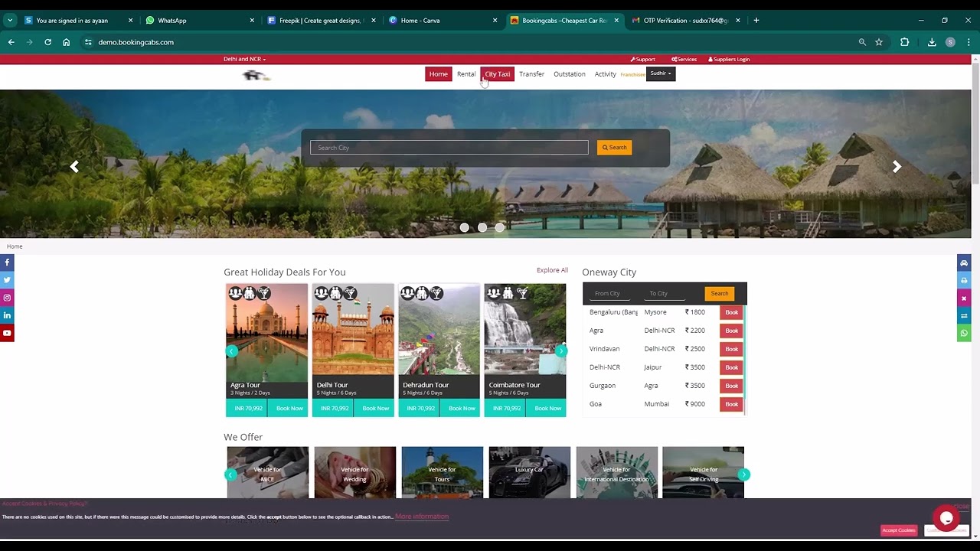Image resolution: width=980 pixels, height=551 pixels.
Task: Open the Chrome three-dot menu
Action: coord(969,42)
